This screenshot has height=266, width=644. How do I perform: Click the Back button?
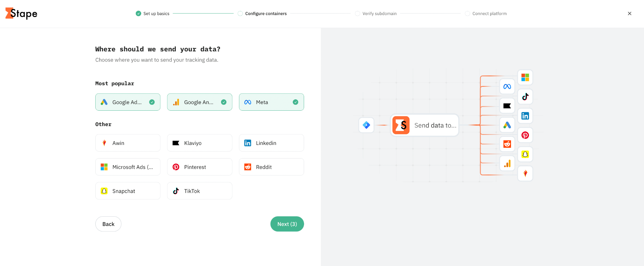[x=108, y=224]
